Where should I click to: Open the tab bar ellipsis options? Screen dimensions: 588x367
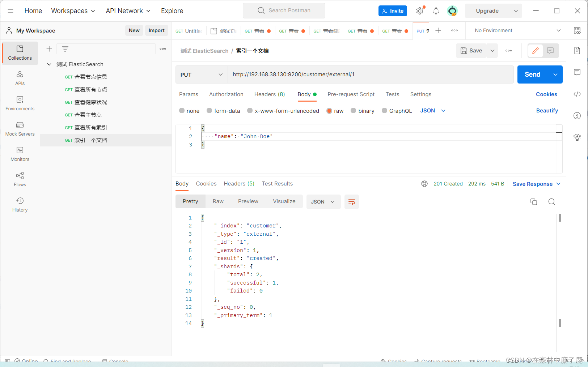pyautogui.click(x=454, y=30)
